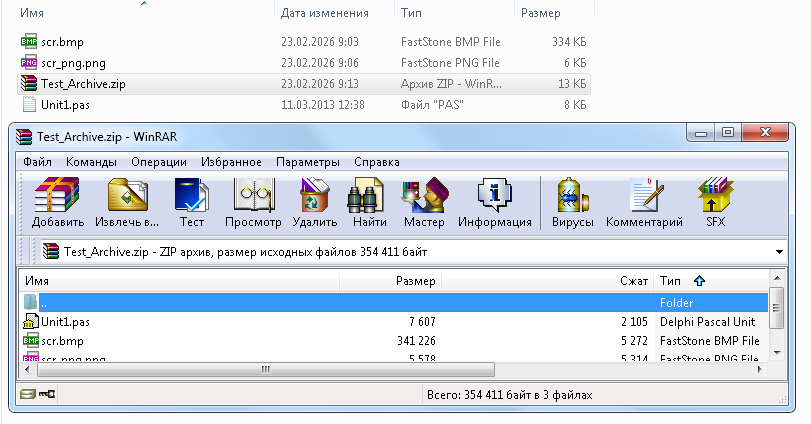Click the 7 607 size value
Image resolution: width=811 pixels, height=424 pixels.
[x=422, y=322]
